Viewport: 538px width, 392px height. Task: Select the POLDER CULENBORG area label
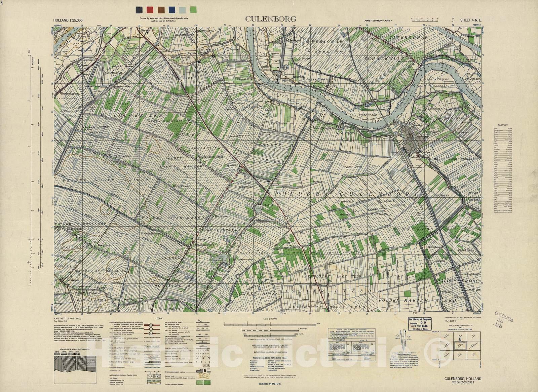click(x=346, y=194)
